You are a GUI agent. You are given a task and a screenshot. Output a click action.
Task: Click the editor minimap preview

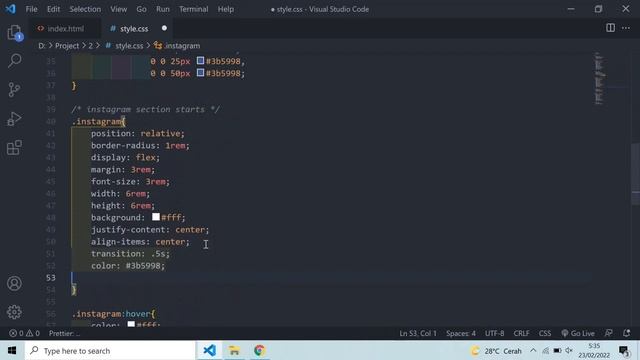coord(600,78)
